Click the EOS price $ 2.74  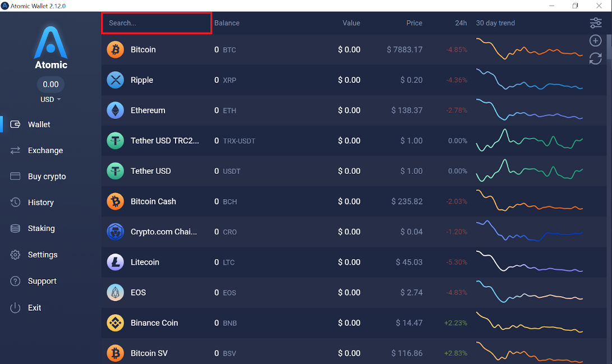[x=411, y=293]
